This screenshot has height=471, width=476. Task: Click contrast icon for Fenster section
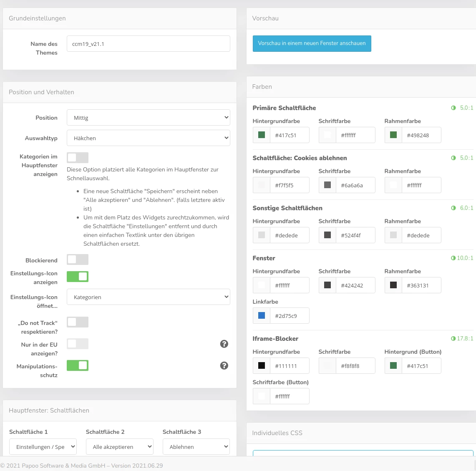(x=453, y=258)
